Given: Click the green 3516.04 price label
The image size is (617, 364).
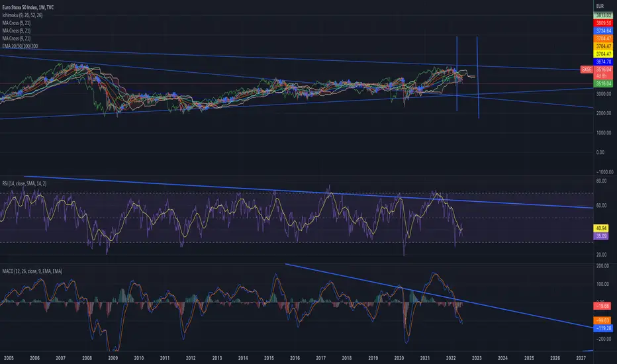Looking at the screenshot, I should coord(603,83).
